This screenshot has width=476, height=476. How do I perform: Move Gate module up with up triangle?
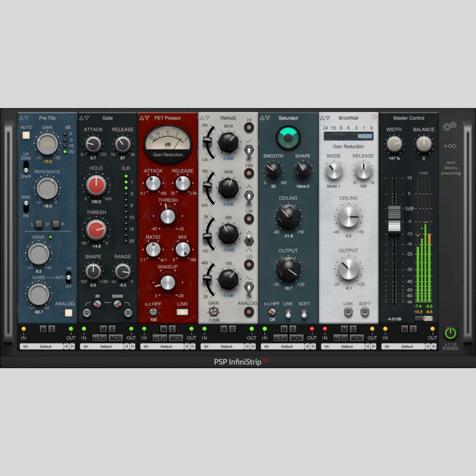[x=81, y=118]
